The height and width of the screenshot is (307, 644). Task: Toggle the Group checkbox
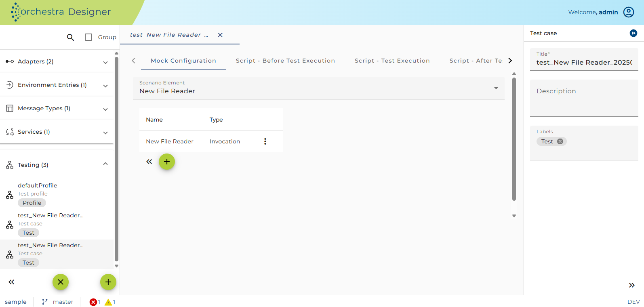[88, 37]
